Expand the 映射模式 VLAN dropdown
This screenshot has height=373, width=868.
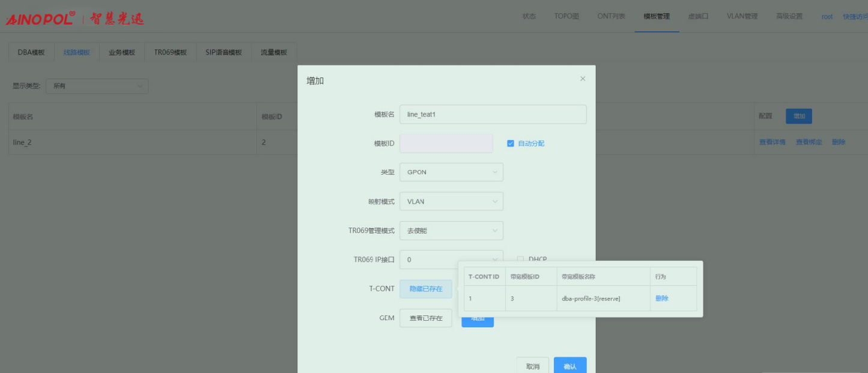(451, 202)
